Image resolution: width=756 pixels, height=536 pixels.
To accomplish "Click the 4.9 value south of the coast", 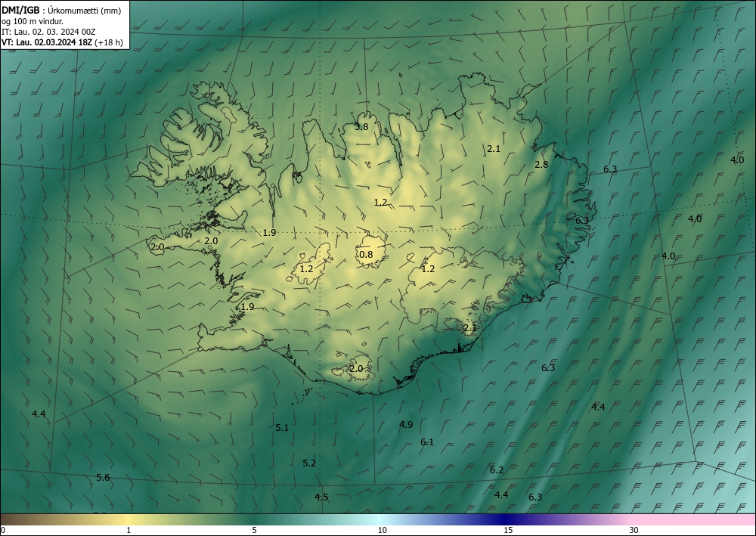I will (406, 425).
